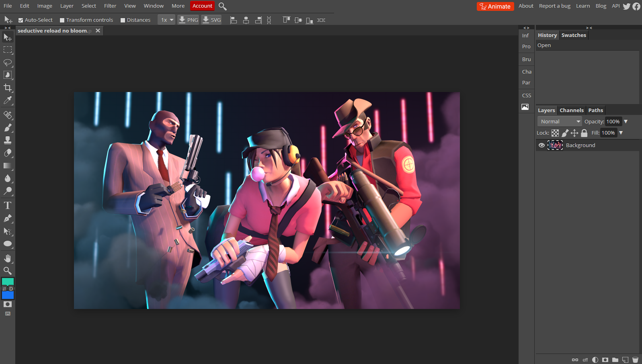Collapse the left toolbar with its arrows

8,28
